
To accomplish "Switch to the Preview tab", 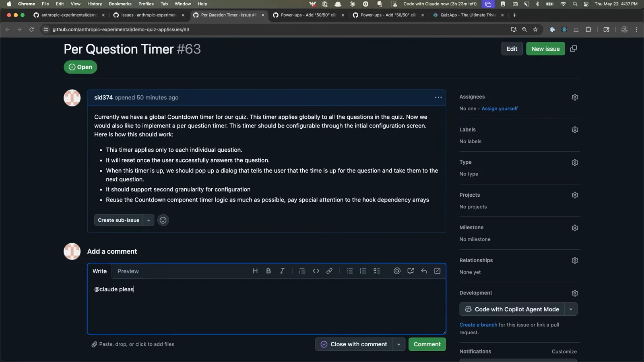I will pos(128,271).
